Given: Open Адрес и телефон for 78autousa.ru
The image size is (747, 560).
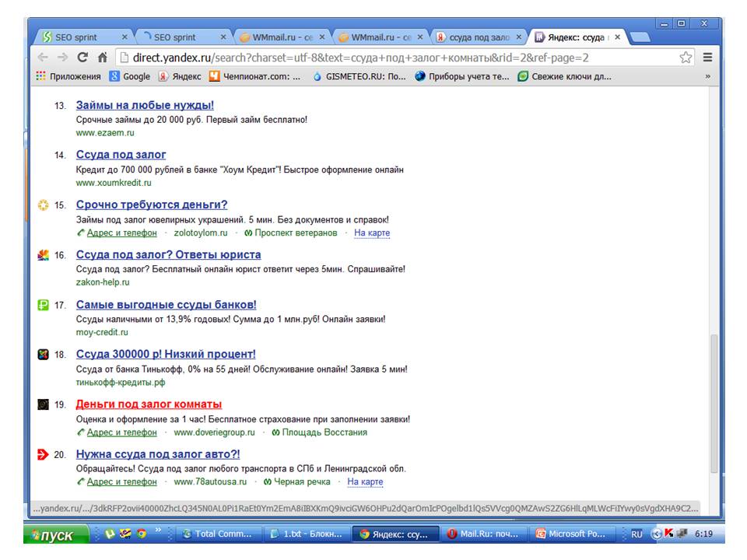Looking at the screenshot, I should coord(121,482).
